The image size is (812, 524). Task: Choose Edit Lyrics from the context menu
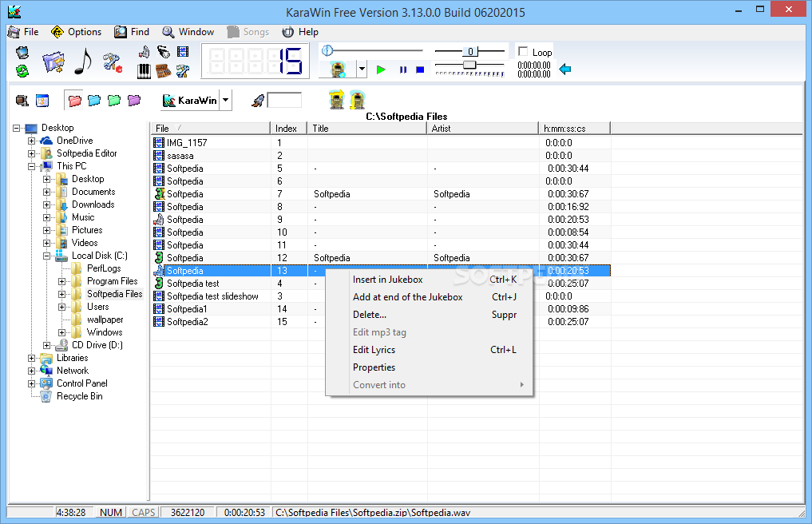click(430, 350)
